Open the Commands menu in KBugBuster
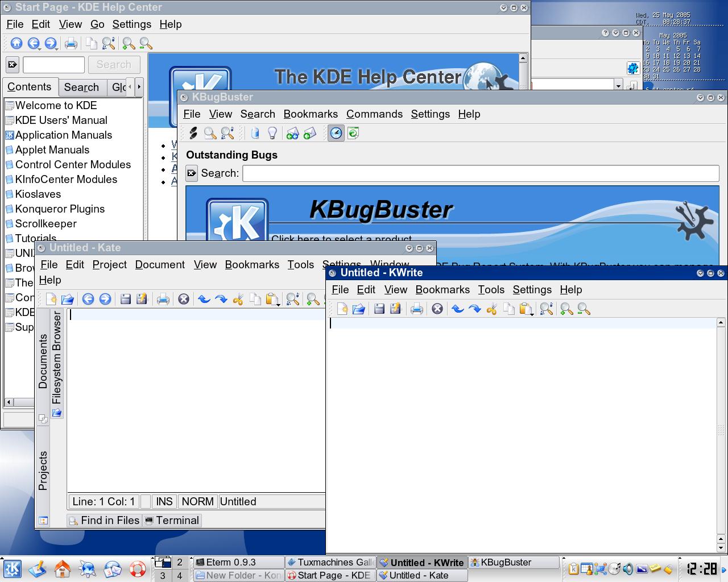This screenshot has width=728, height=582. [x=374, y=114]
